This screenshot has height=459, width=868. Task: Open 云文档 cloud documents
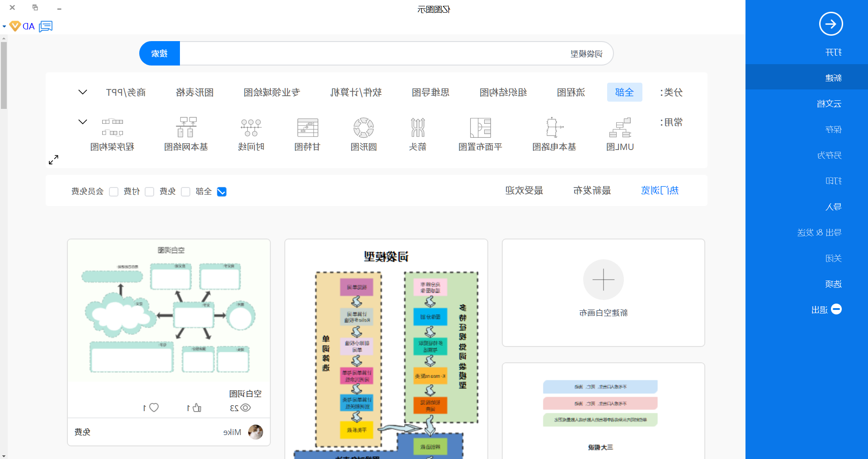[829, 103]
